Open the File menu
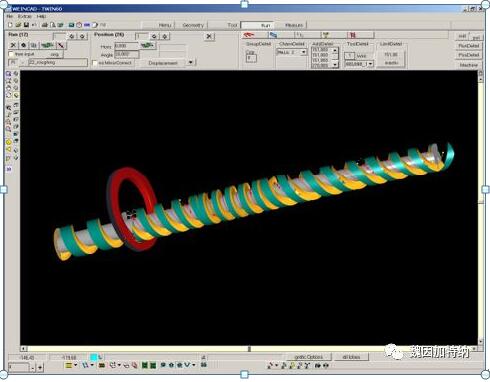The width and height of the screenshot is (490, 382). click(x=10, y=16)
